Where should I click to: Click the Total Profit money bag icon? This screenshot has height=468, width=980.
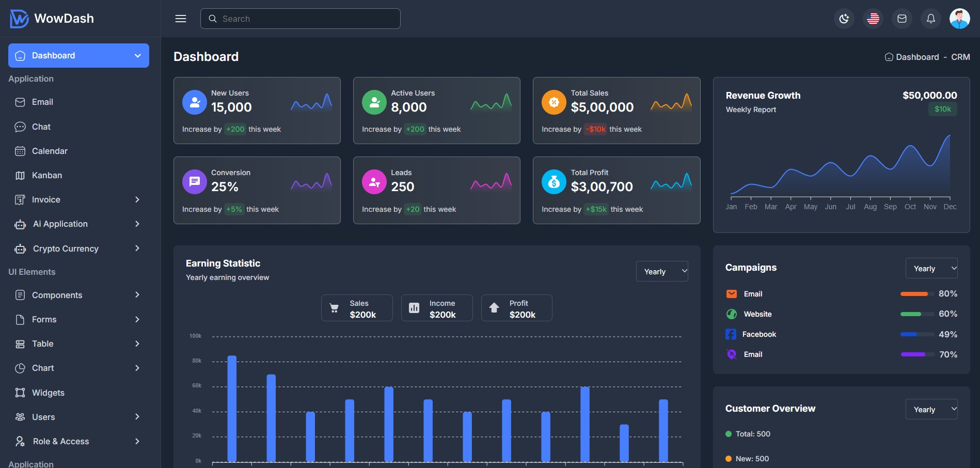tap(554, 182)
